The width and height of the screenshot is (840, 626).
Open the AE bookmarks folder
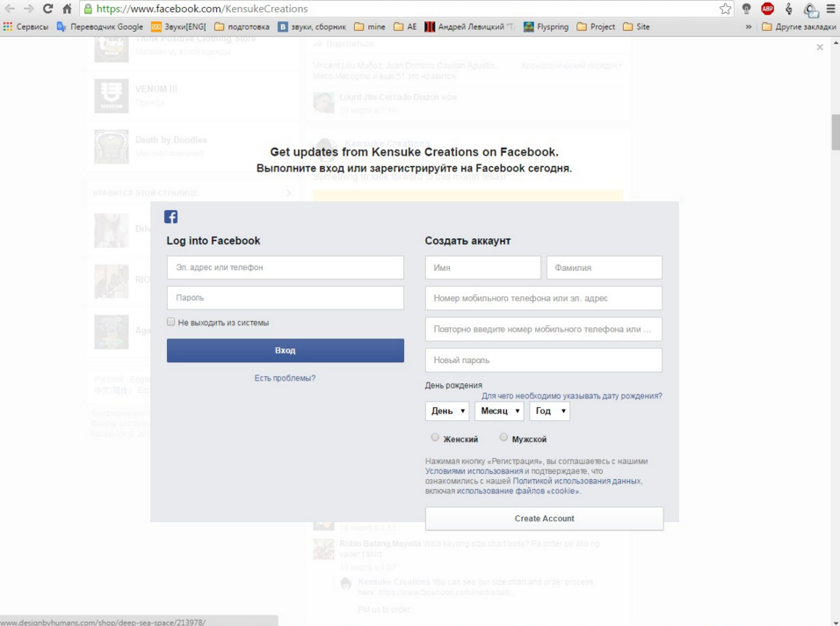[405, 26]
